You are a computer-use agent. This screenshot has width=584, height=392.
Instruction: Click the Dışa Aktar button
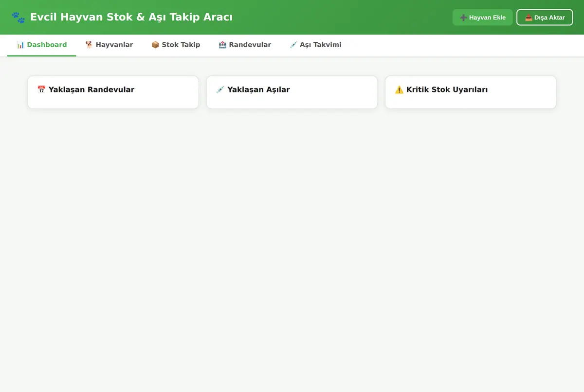tap(545, 18)
